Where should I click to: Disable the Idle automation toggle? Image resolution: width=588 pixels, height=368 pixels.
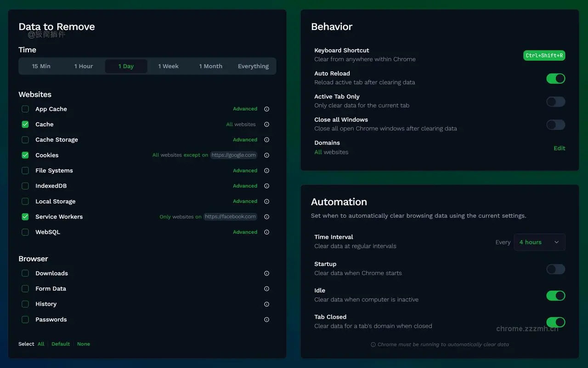pos(555,296)
